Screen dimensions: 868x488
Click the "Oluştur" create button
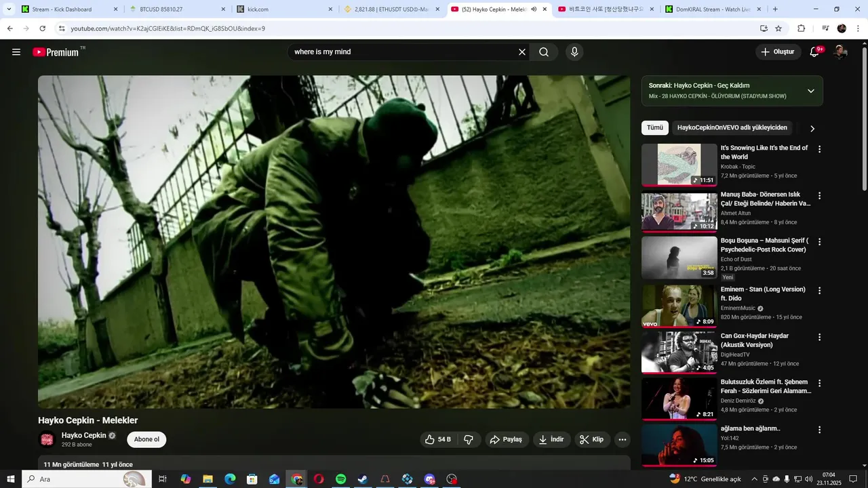tap(778, 52)
